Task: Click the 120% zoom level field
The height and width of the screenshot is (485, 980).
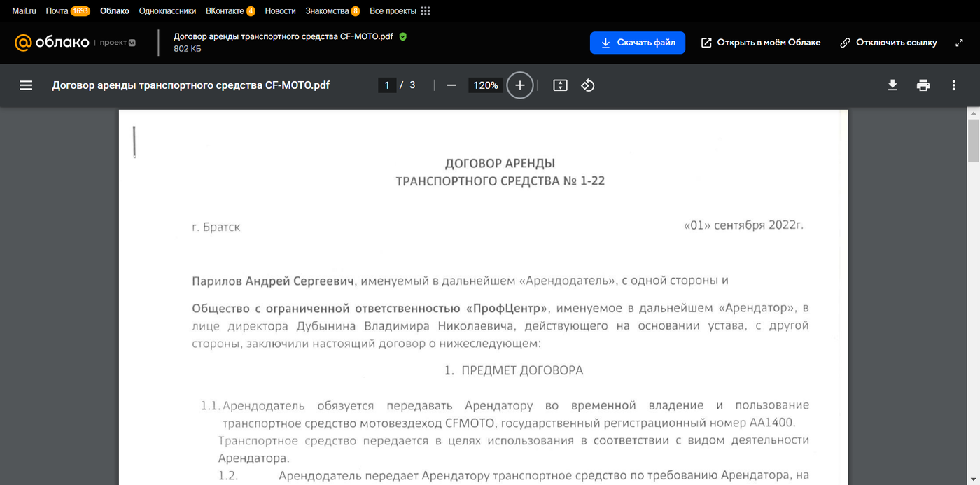Action: (486, 85)
